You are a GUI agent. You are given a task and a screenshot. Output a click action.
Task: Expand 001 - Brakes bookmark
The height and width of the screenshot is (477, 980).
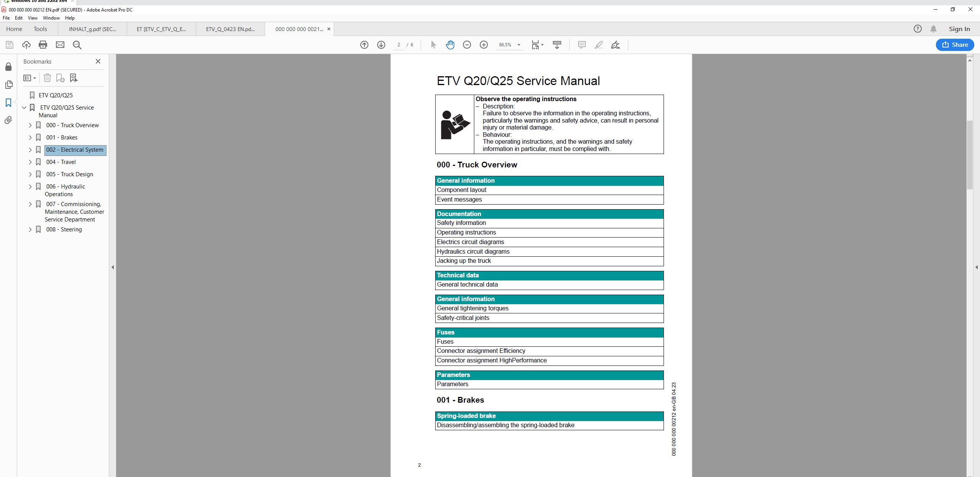(30, 138)
